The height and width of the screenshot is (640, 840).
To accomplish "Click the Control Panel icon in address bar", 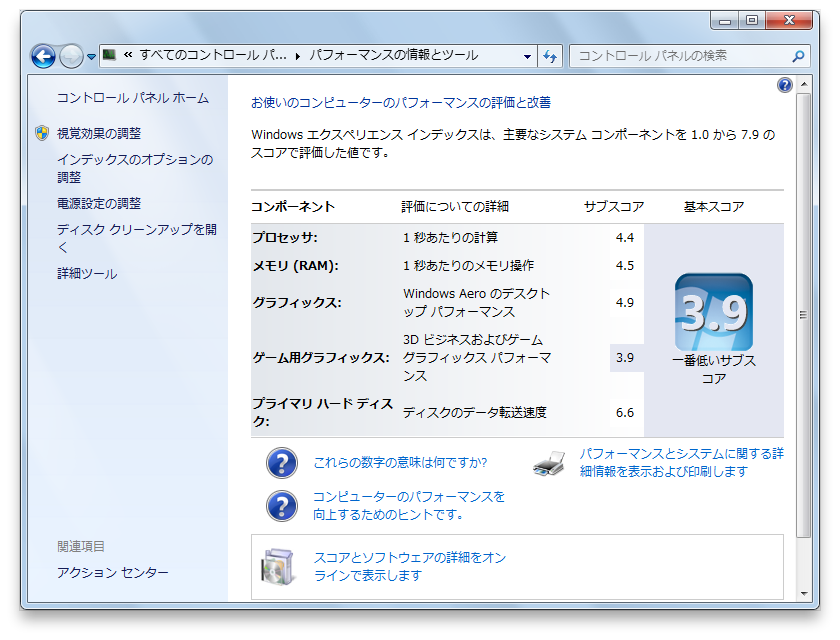I will point(109,55).
